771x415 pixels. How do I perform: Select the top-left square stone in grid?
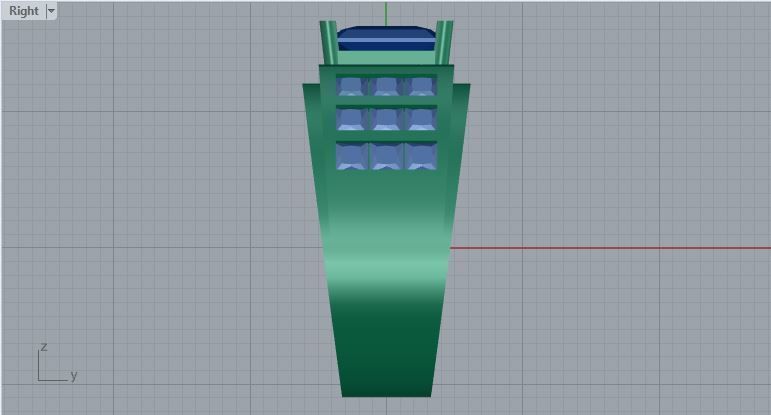click(x=352, y=86)
